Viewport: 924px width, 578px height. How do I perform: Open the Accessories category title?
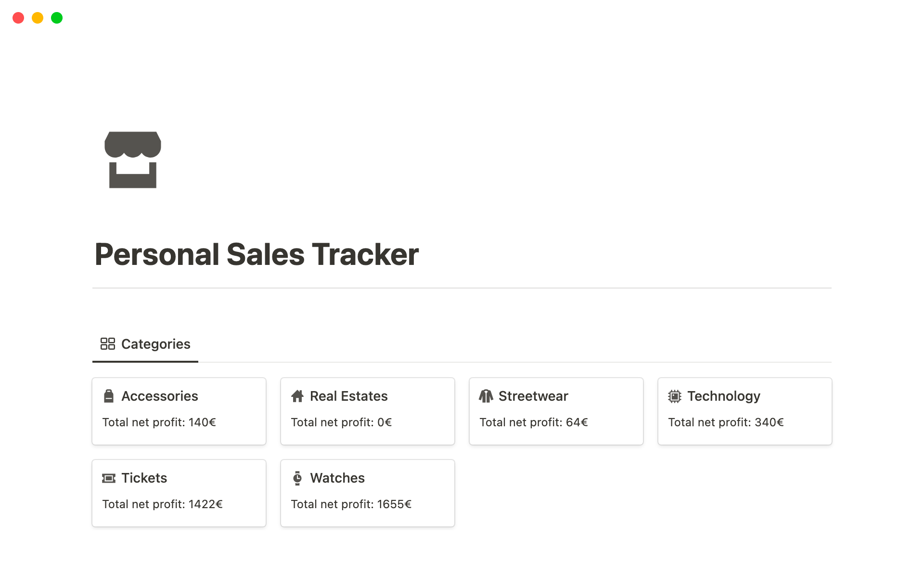[x=159, y=396]
